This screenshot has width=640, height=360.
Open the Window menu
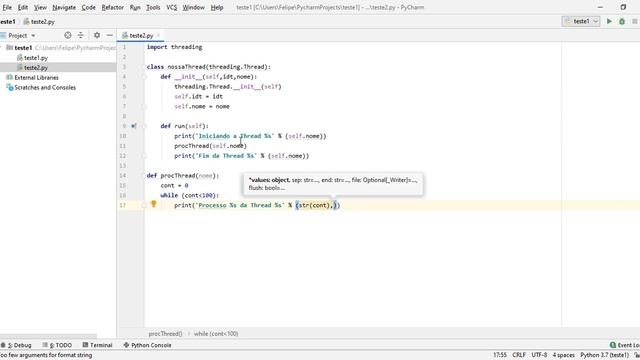click(x=193, y=7)
